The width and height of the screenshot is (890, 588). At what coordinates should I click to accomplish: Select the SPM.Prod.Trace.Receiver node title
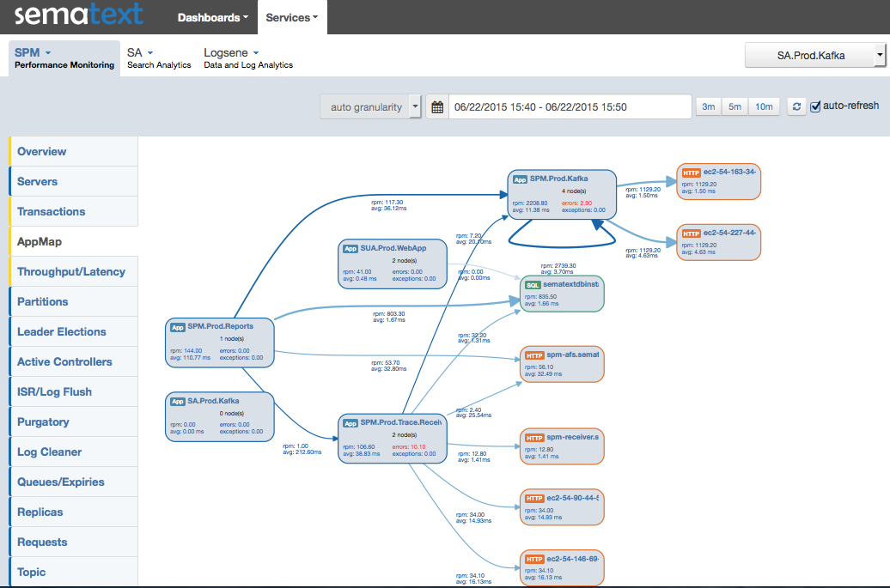401,422
